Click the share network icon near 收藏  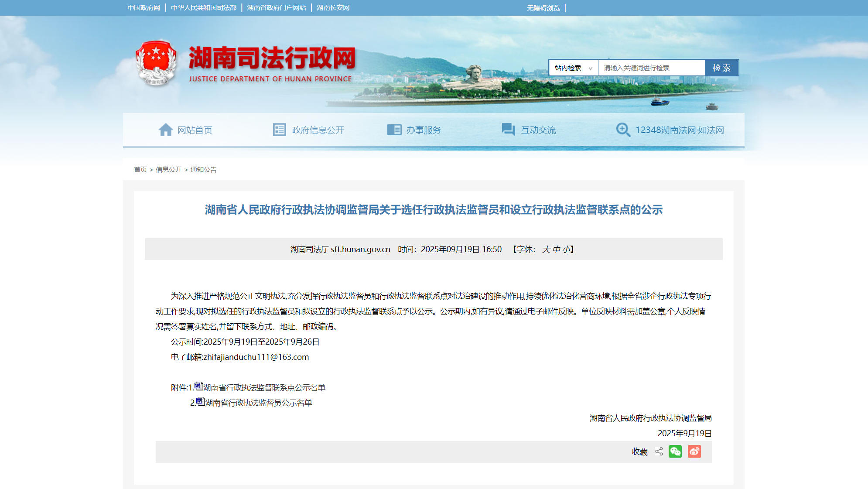point(659,452)
